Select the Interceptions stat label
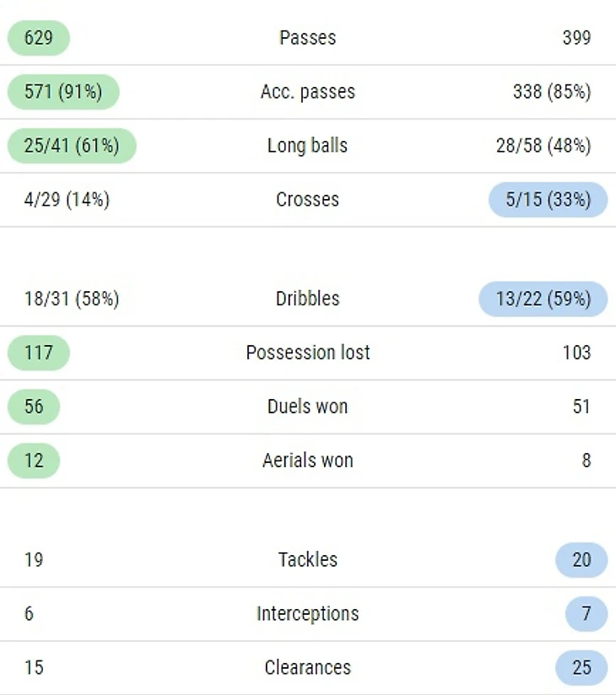Screen dimensions: 616x695 [308, 614]
